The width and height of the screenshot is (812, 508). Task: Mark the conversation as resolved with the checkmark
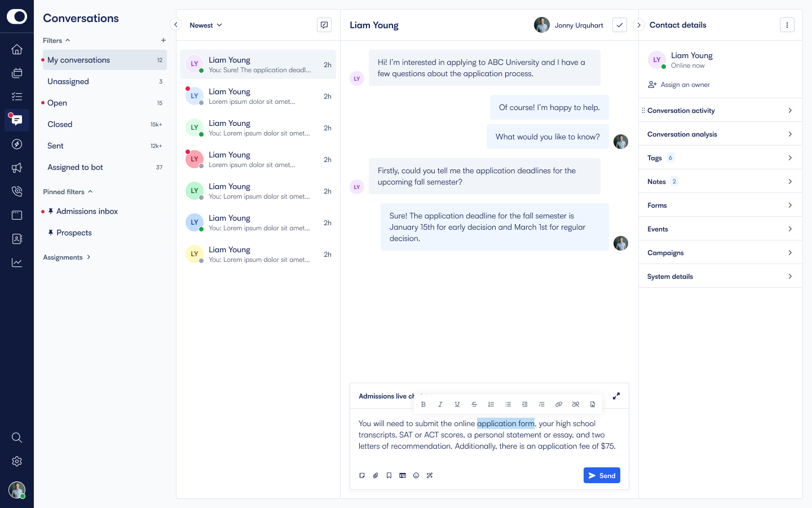(x=620, y=25)
